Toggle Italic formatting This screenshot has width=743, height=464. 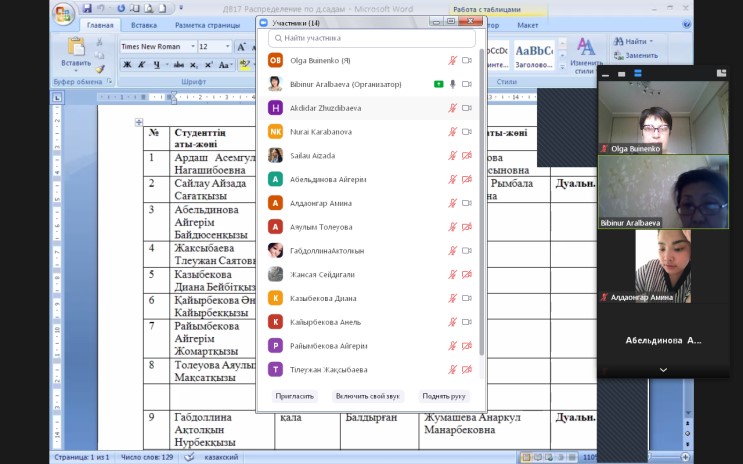coord(142,65)
